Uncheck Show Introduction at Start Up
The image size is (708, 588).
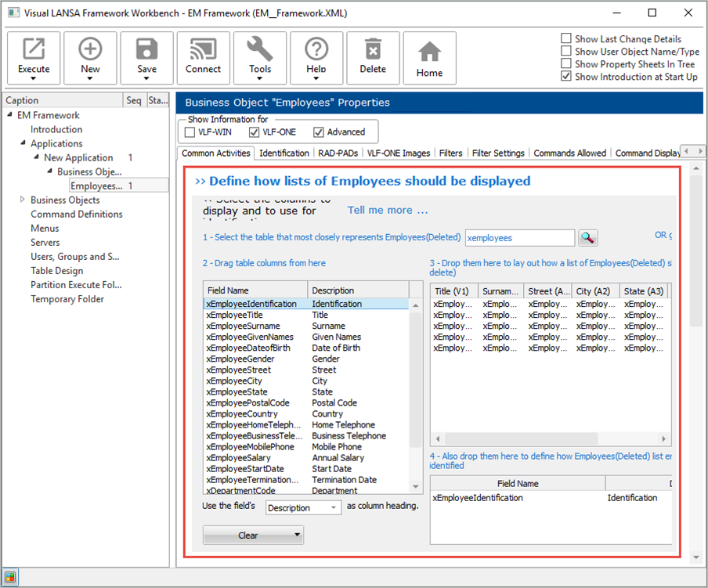(x=566, y=77)
